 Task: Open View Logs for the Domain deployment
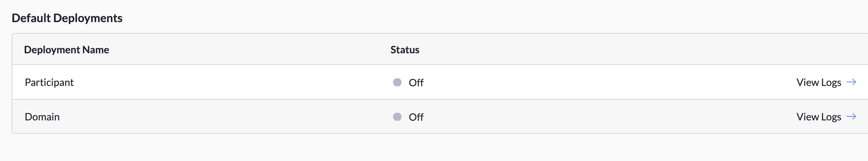pos(819,117)
